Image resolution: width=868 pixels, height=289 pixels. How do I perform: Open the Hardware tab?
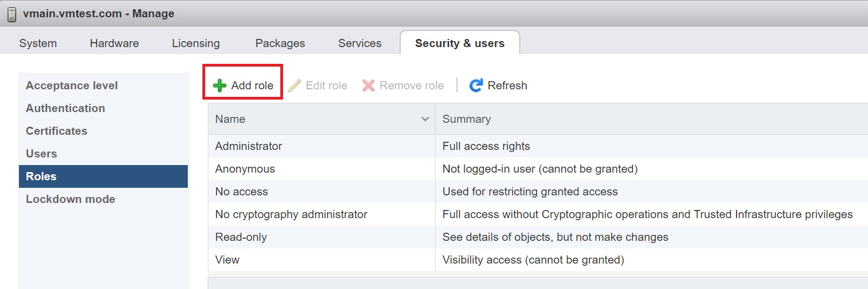click(114, 43)
